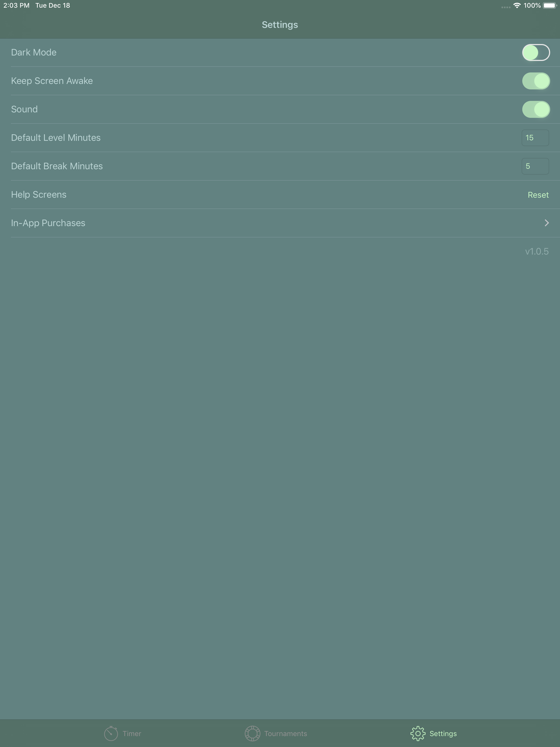560x747 pixels.
Task: Open In-App Purchases via the chevron arrow
Action: pos(547,223)
